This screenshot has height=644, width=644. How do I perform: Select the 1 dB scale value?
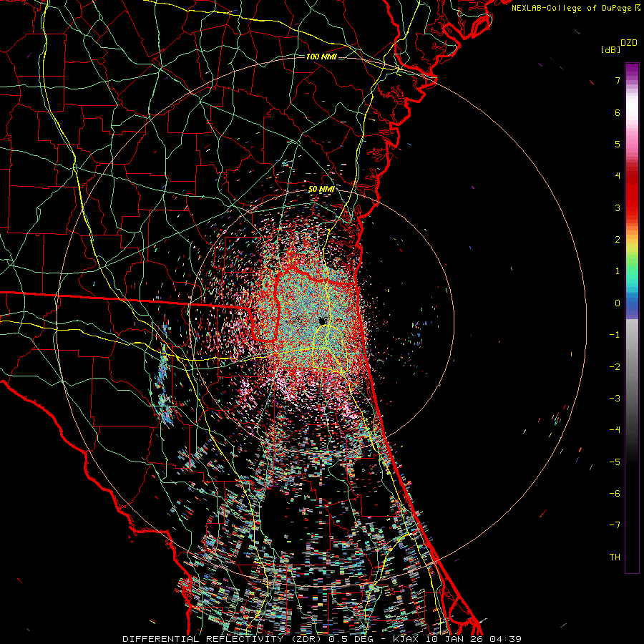[618, 271]
